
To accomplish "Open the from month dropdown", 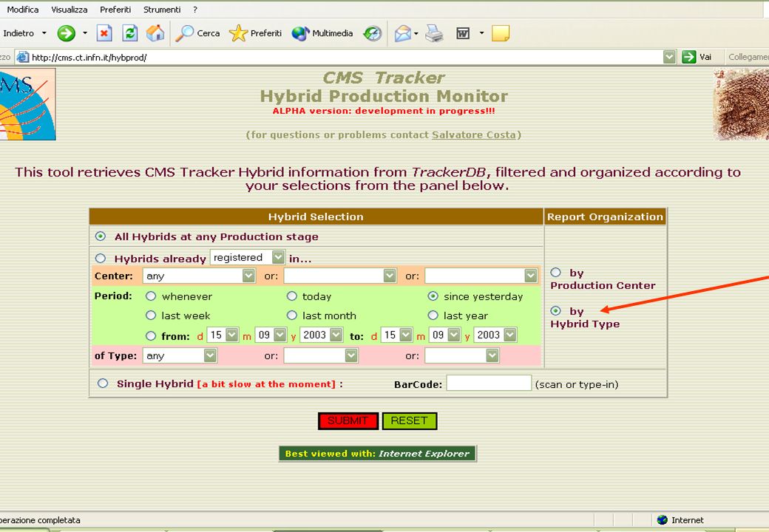I will (x=271, y=335).
